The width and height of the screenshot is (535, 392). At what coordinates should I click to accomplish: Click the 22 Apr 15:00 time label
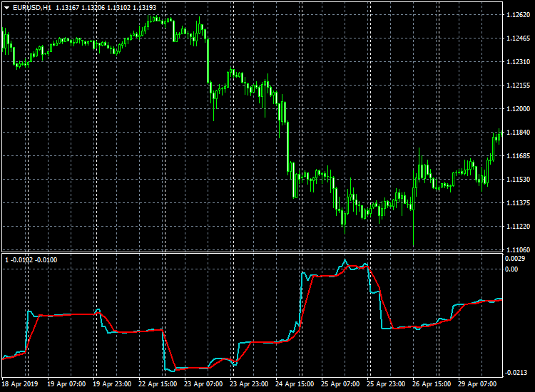tap(158, 384)
